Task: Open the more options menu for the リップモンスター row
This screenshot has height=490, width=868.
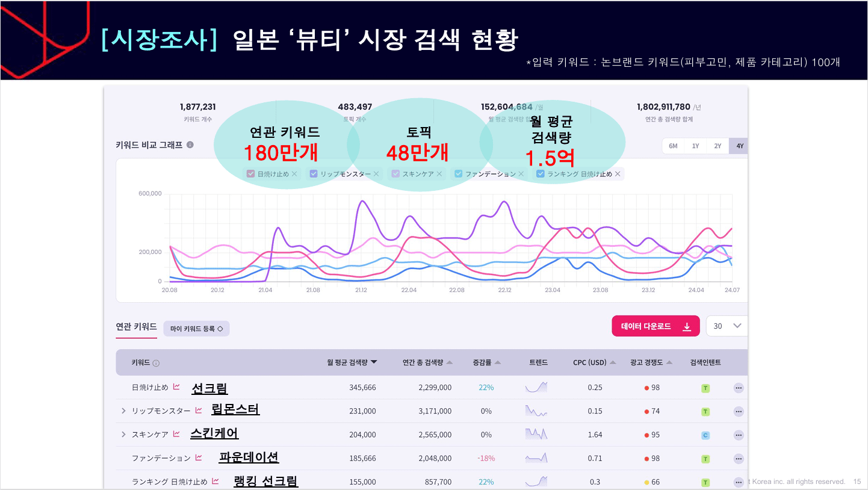Action: click(739, 411)
